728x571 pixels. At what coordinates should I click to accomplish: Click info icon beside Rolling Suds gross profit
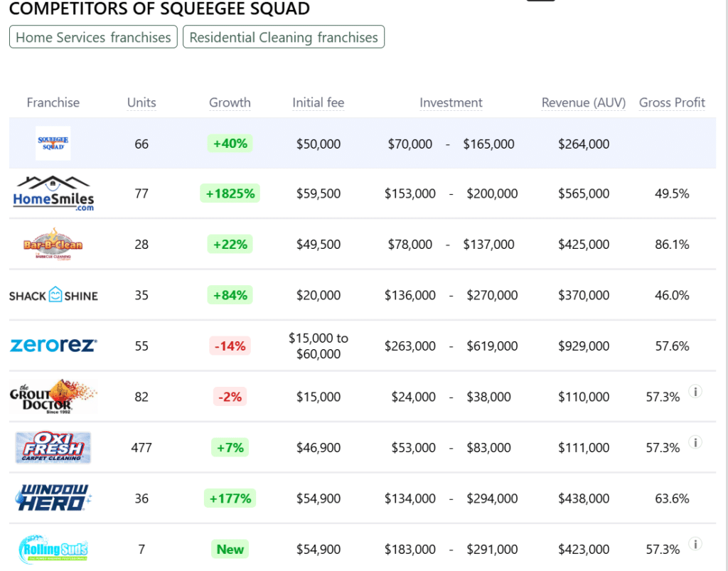click(x=695, y=544)
